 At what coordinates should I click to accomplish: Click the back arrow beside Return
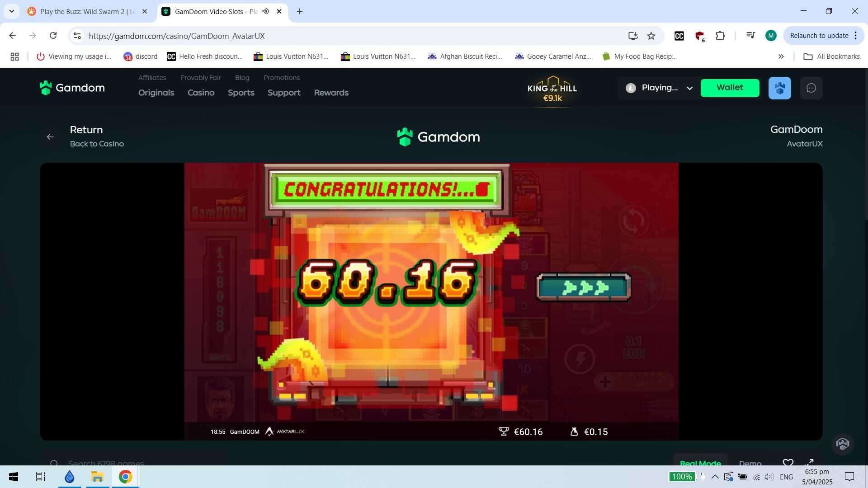pos(50,137)
